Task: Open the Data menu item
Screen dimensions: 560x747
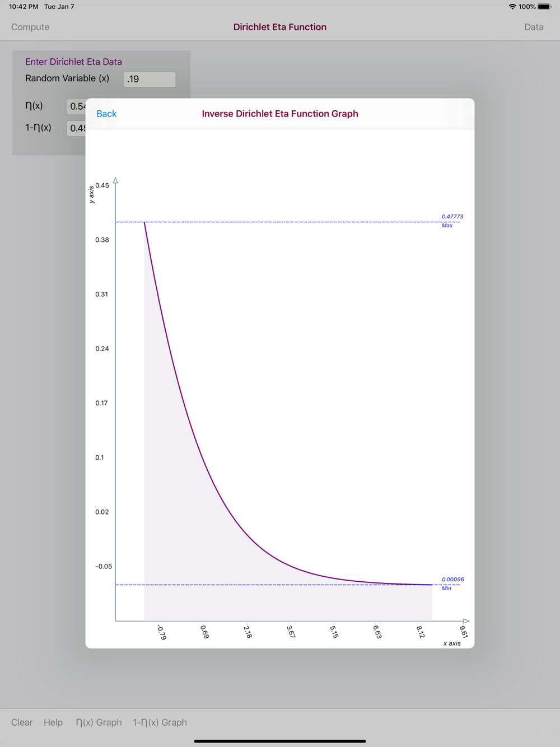Action: [x=534, y=27]
